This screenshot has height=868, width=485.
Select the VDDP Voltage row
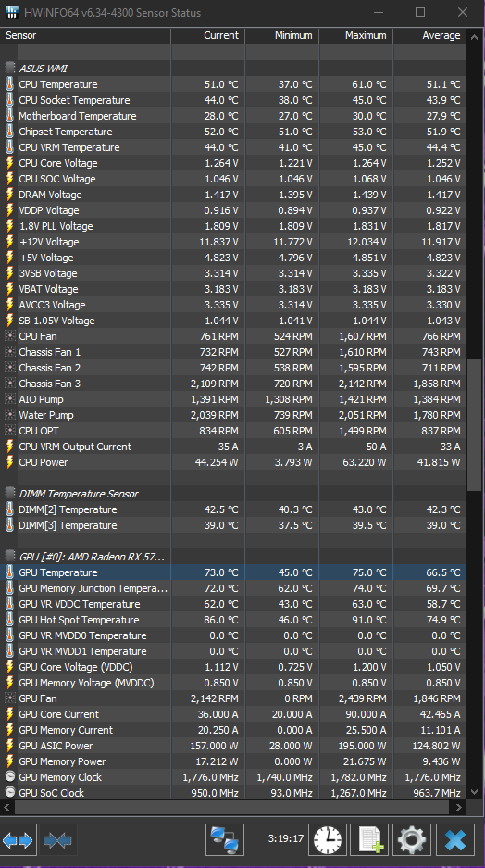[233, 209]
